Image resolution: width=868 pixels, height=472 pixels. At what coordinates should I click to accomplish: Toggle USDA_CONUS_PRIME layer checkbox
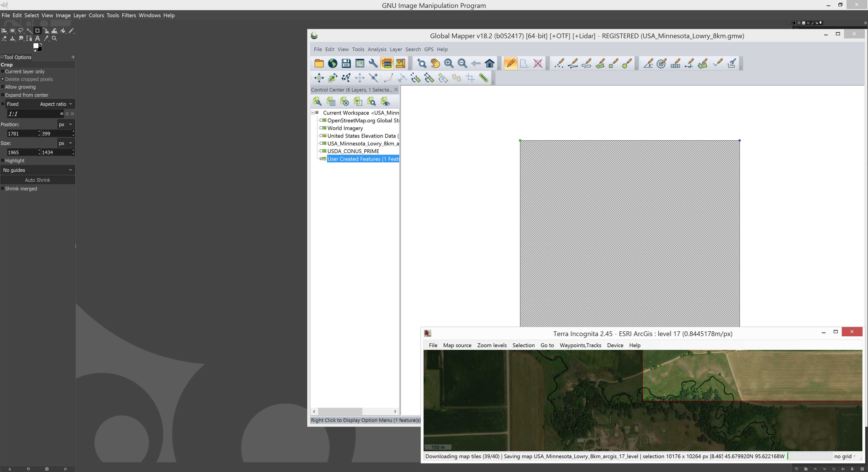[321, 151]
